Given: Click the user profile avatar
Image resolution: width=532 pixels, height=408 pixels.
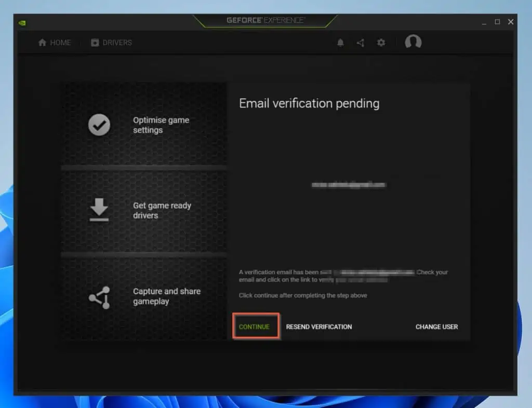Looking at the screenshot, I should coord(413,43).
